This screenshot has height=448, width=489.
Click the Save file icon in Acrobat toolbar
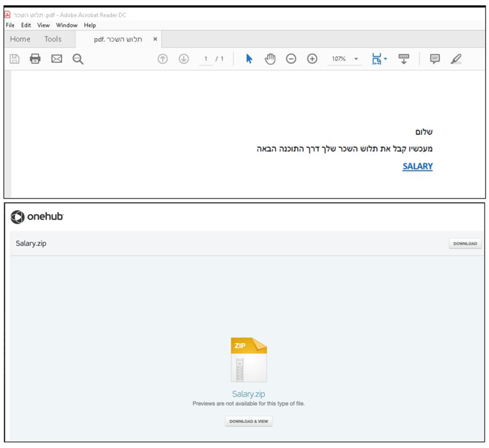pos(15,59)
